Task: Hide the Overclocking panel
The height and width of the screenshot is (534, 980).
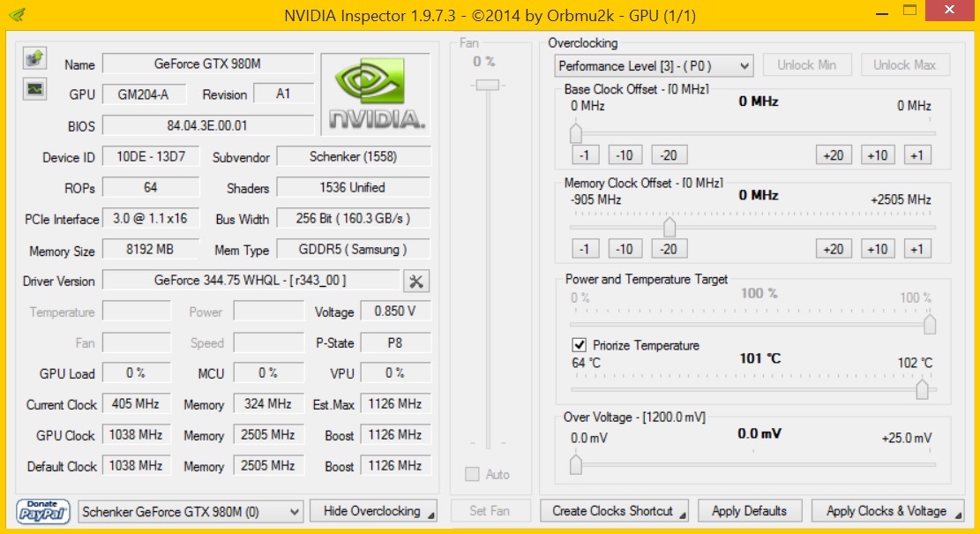Action: (x=373, y=510)
